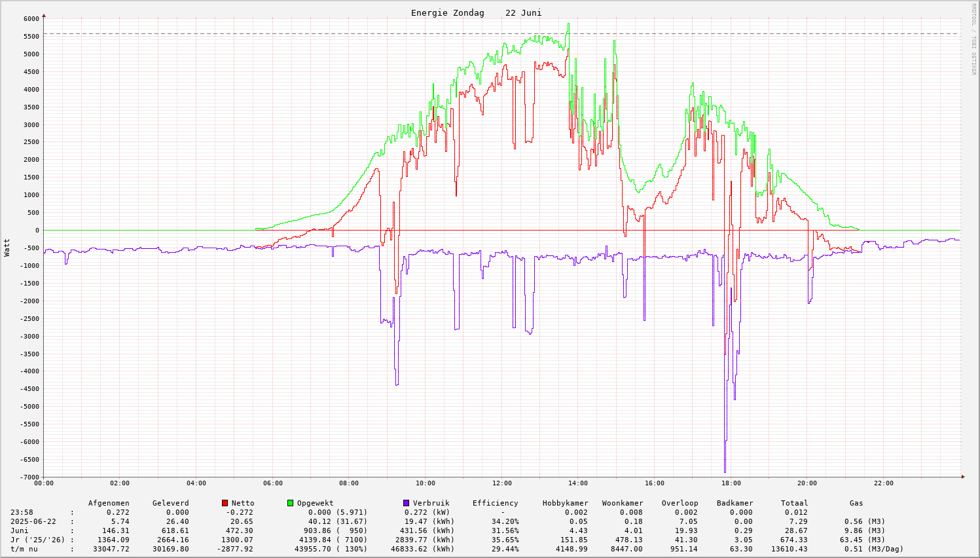Click the Woonkamer column header
This screenshot has width=980, height=558.
point(623,503)
